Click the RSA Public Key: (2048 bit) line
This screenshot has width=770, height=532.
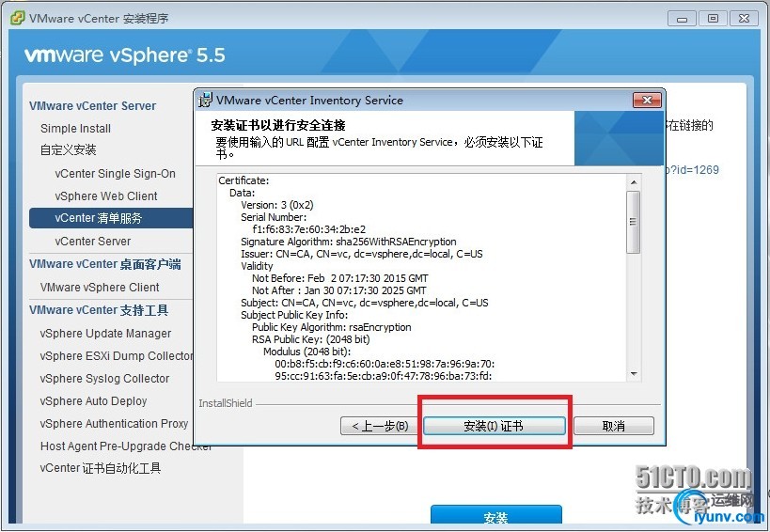(311, 339)
